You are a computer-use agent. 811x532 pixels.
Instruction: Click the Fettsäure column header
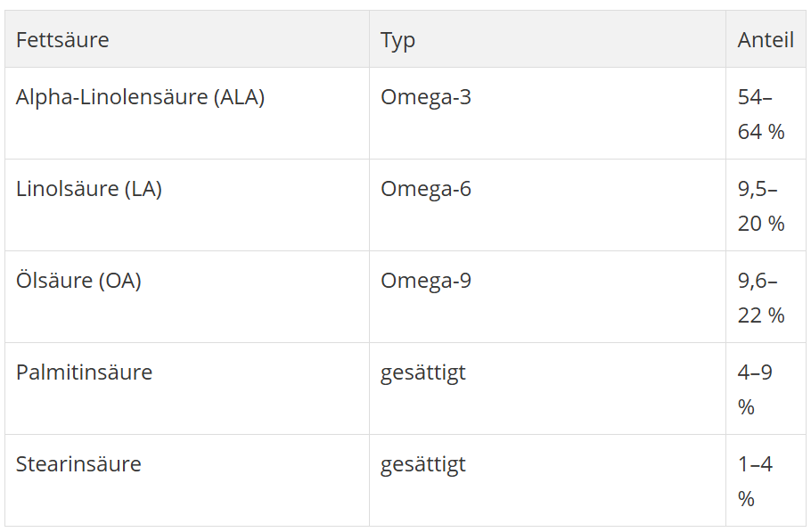point(62,40)
